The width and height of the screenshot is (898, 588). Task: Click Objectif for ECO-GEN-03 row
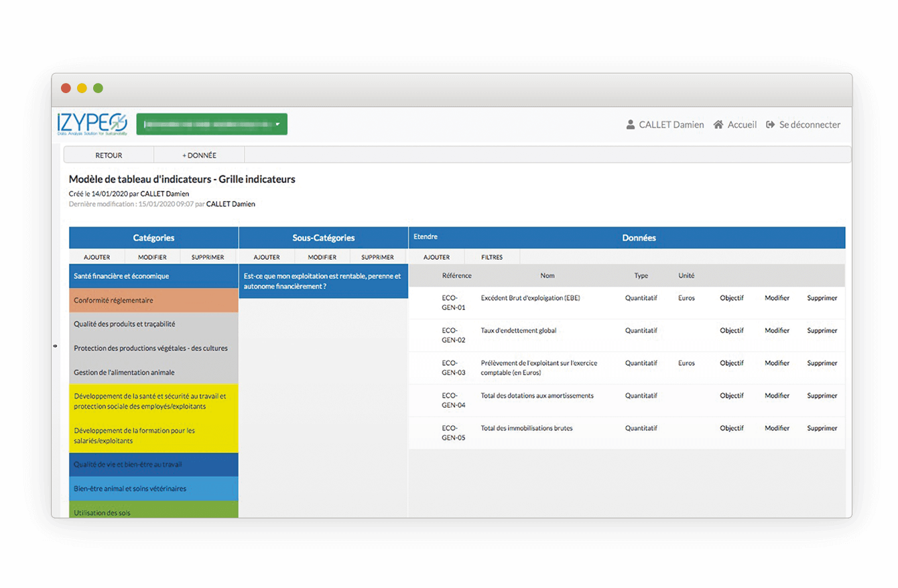tap(732, 363)
